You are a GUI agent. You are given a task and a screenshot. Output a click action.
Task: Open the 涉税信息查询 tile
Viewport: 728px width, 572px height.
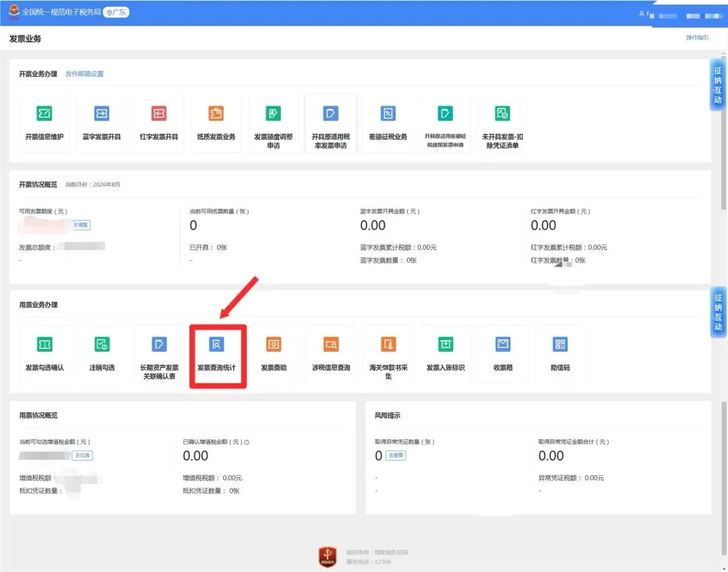(x=331, y=354)
